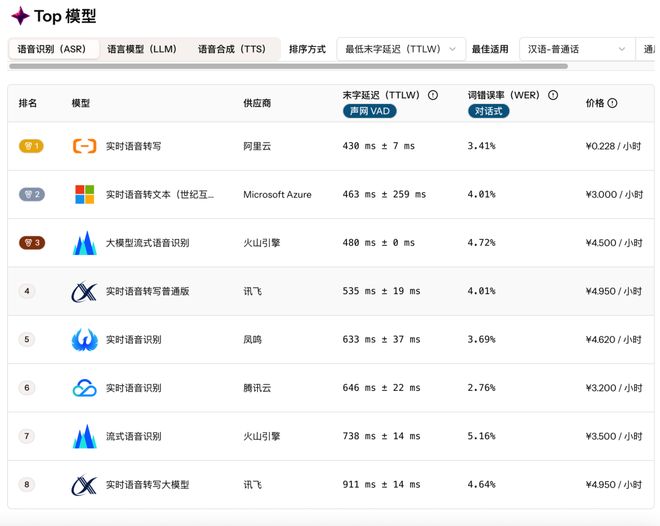Image resolution: width=660 pixels, height=526 pixels.
Task: Click the horizontal scrollbar under the filter bar
Action: [288, 66]
